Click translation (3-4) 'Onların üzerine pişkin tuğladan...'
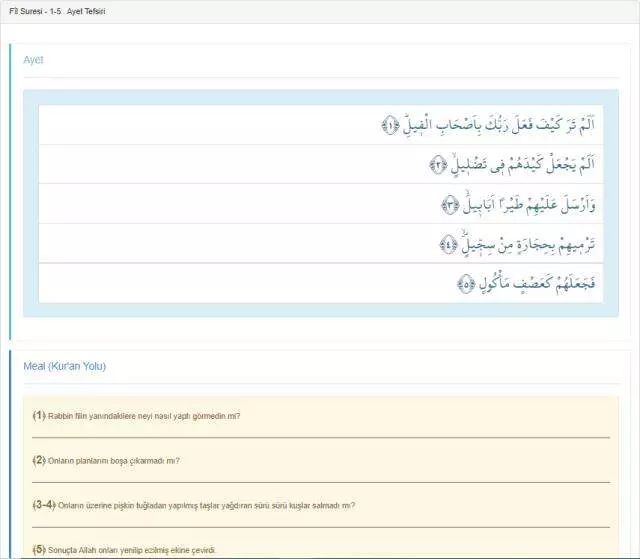 [194, 505]
